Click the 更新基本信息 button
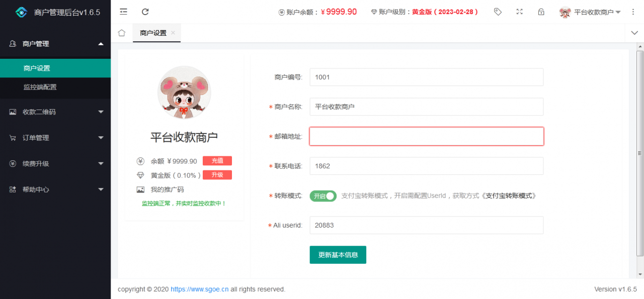The image size is (644, 299). [338, 255]
